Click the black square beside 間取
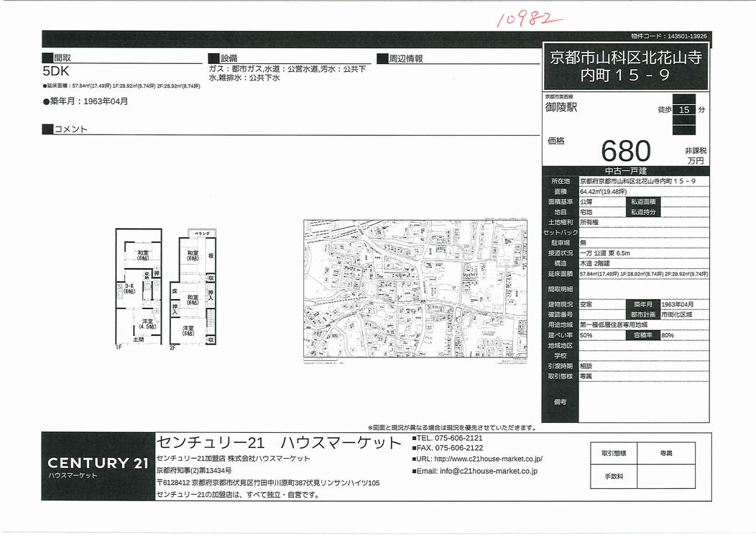 (47, 59)
